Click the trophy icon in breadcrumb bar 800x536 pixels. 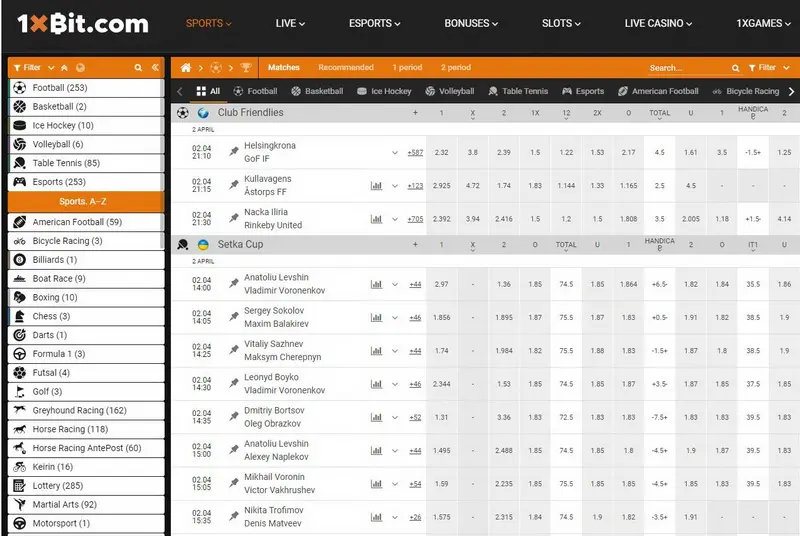click(x=246, y=68)
